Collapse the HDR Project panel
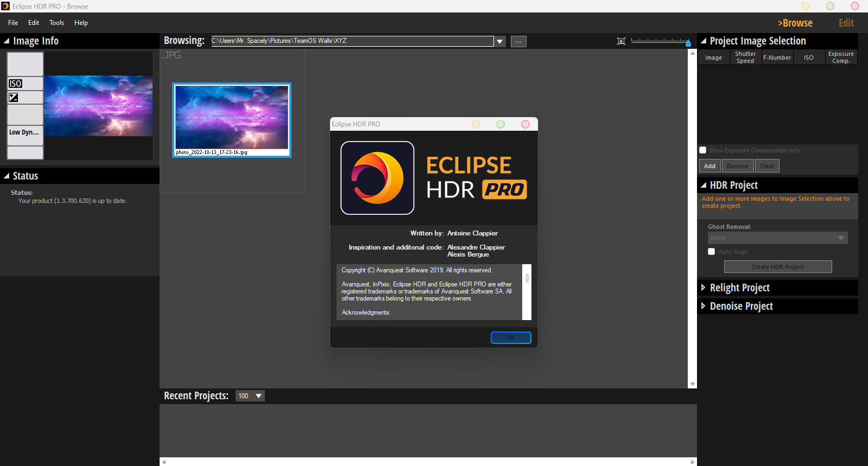The image size is (868, 466). [704, 186]
